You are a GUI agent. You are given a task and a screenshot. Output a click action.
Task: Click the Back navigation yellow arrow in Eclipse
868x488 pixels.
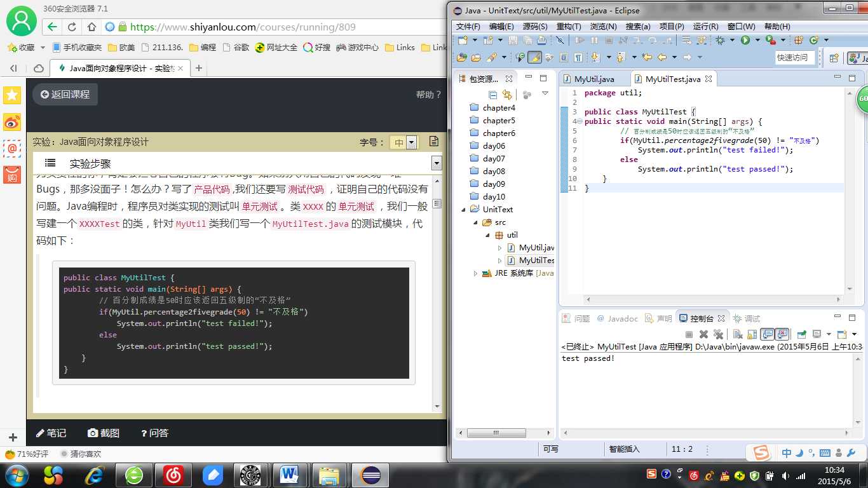coord(661,57)
